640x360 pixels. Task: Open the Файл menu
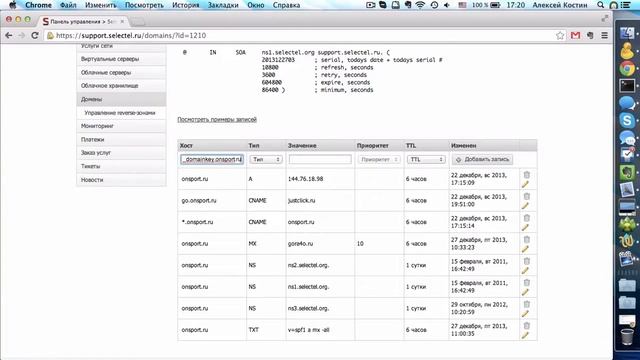[x=68, y=5]
